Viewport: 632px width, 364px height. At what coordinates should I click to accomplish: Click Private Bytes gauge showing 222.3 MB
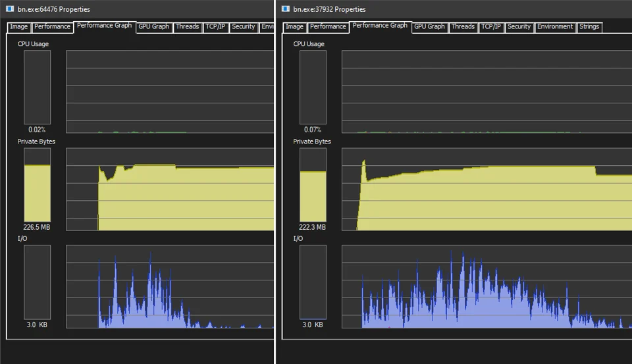tap(313, 184)
